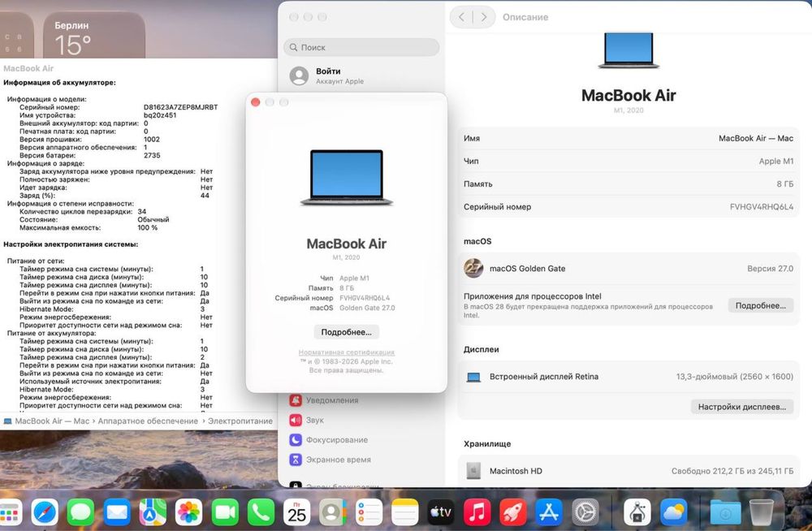Image resolution: width=812 pixels, height=531 pixels.
Task: Open the Downloads folder in the Dock
Action: point(725,513)
